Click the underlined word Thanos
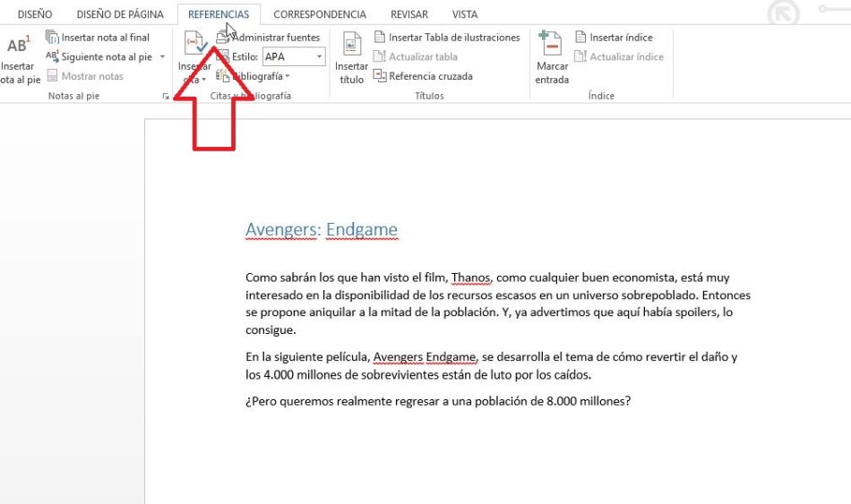This screenshot has height=504, width=851. click(470, 278)
